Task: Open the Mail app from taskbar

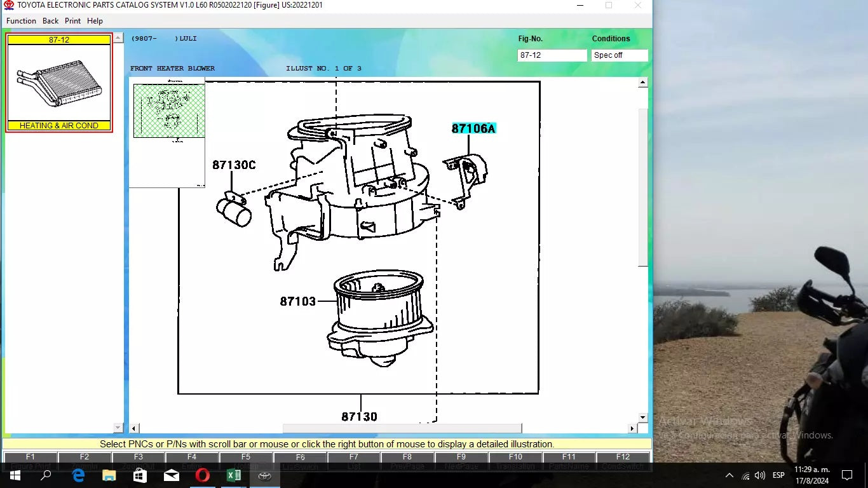Action: coord(172,475)
